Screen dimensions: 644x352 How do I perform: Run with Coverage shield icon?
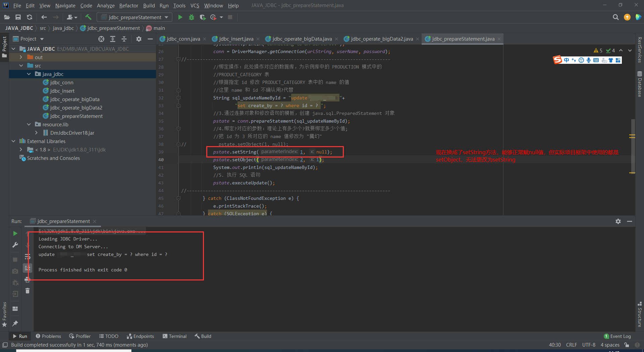(x=203, y=17)
